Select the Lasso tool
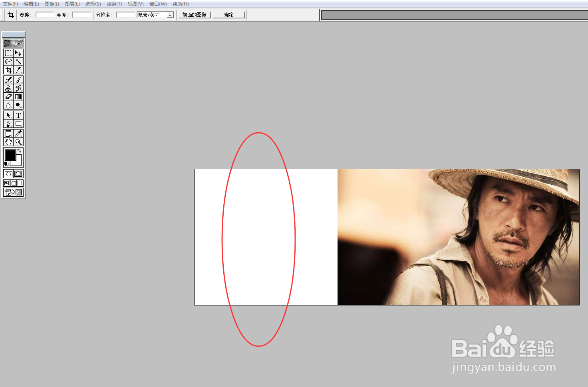The image size is (588, 387). 8,62
